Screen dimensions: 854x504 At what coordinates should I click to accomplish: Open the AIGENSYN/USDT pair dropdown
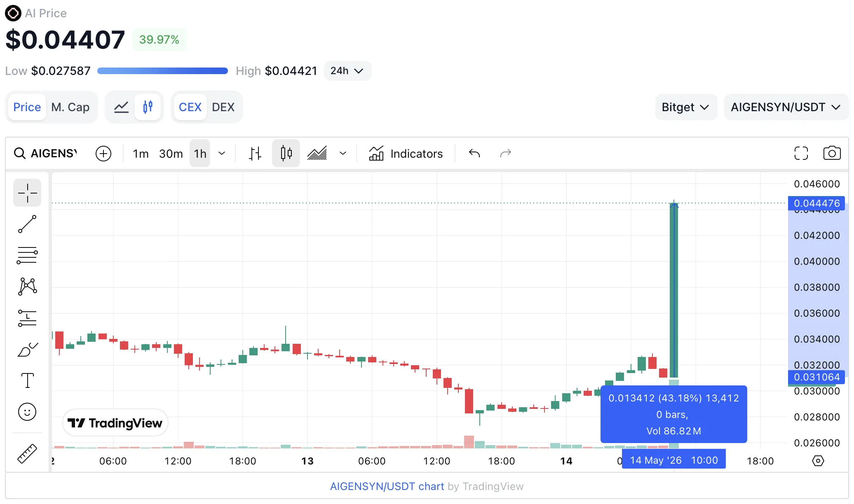click(786, 107)
